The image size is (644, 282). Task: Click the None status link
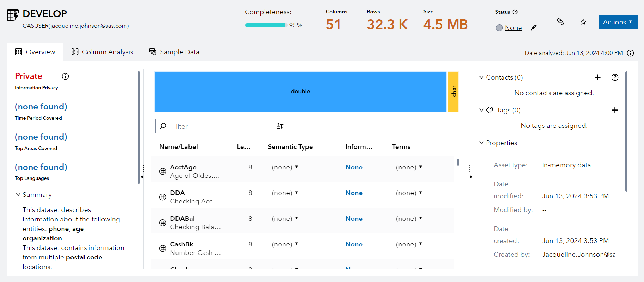pyautogui.click(x=513, y=28)
